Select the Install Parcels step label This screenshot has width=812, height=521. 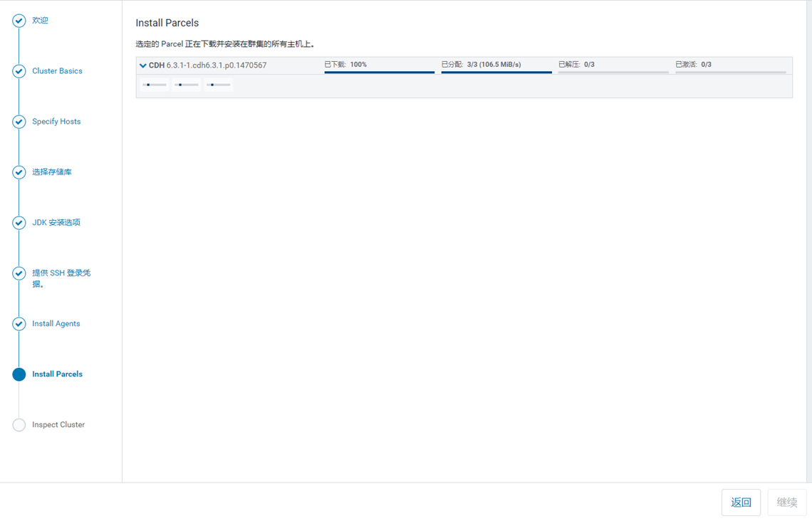[58, 374]
